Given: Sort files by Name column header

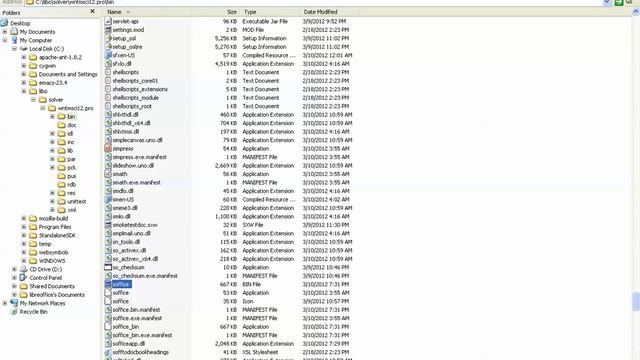Looking at the screenshot, I should pyautogui.click(x=147, y=12).
